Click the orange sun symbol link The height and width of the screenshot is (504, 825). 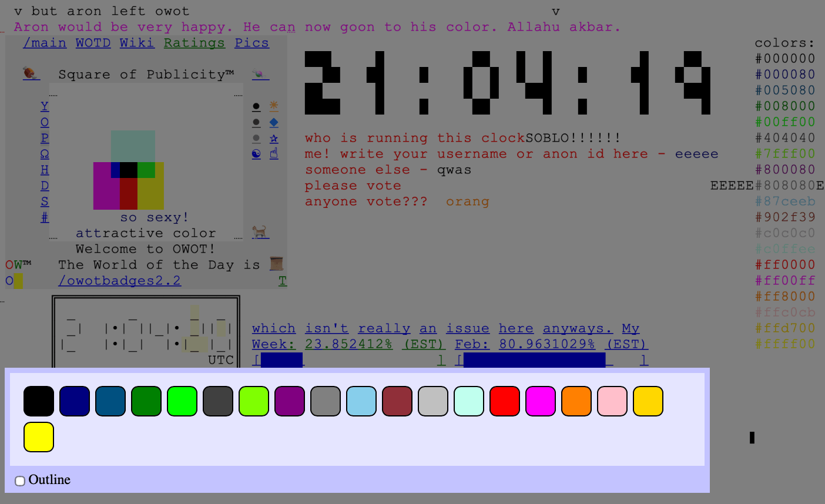coord(274,106)
